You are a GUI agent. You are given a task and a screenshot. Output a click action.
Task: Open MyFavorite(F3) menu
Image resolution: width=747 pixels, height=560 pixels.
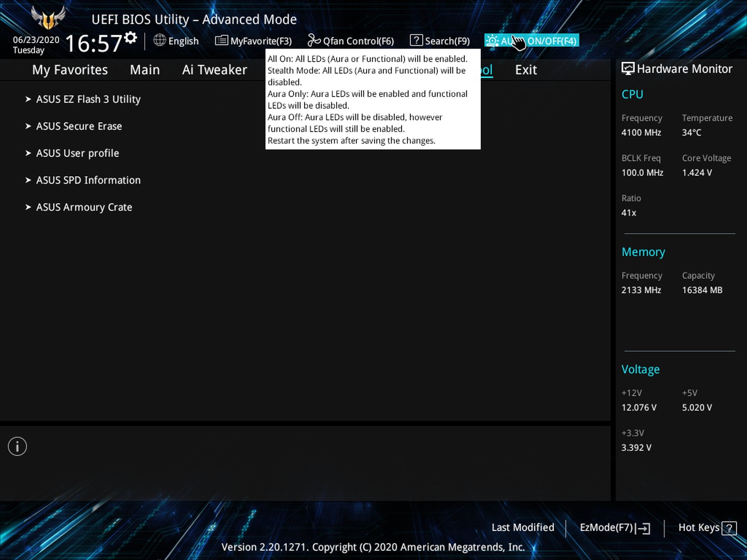click(261, 41)
